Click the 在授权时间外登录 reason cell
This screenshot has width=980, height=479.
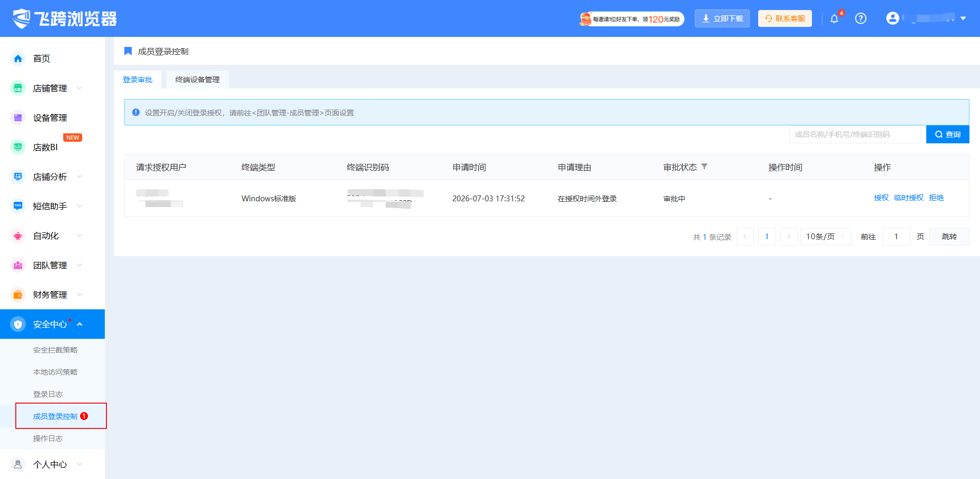coord(587,199)
